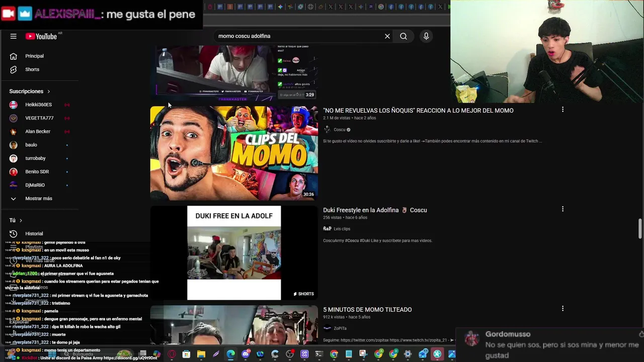Clear the search box with X

[387, 36]
